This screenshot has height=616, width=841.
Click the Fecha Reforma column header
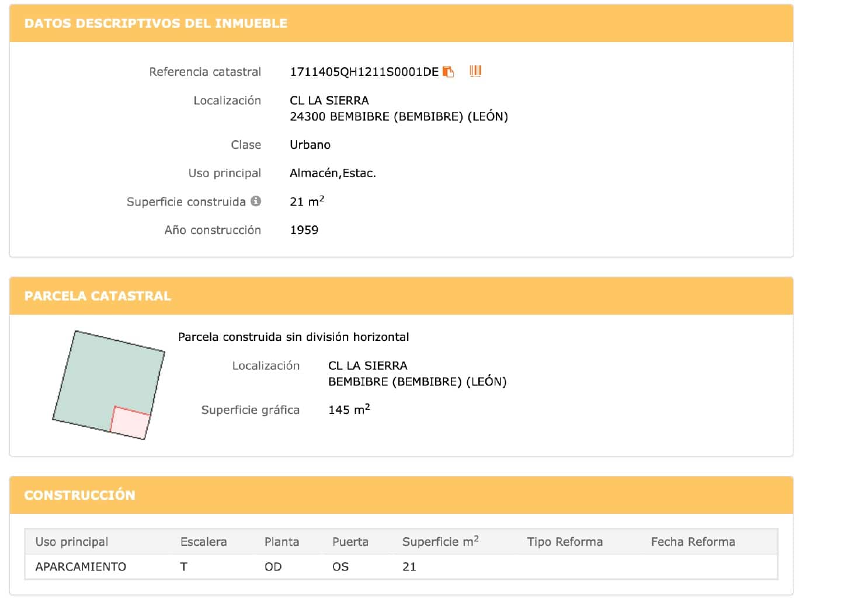[x=693, y=542]
